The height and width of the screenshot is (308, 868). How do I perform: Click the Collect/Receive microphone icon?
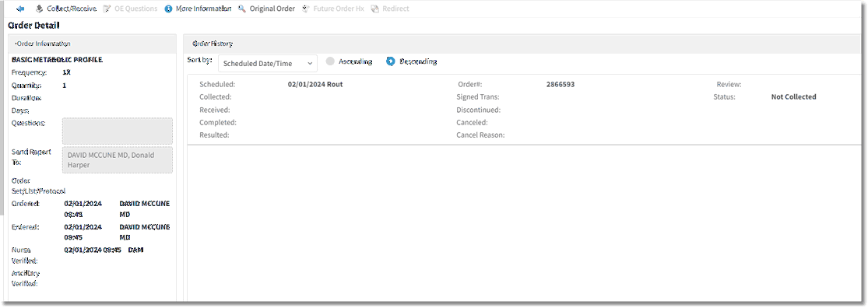39,9
